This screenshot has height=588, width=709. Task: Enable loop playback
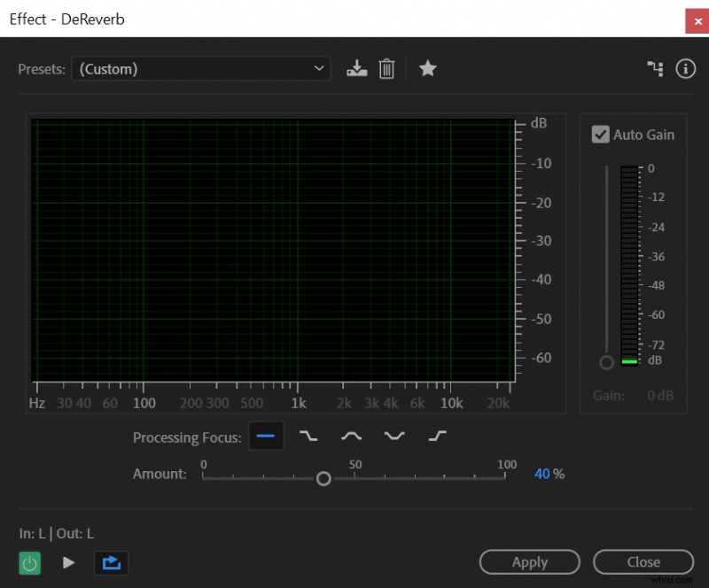click(x=111, y=562)
